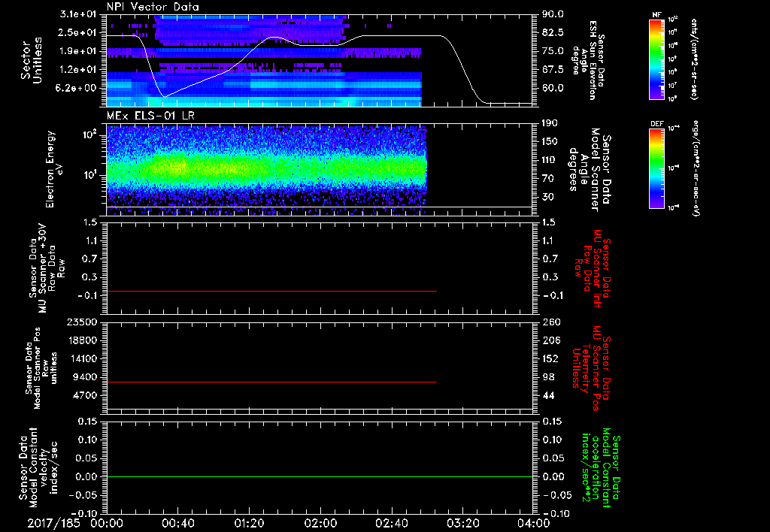This screenshot has width=770, height=532.
Task: Click the '190' scanner angle tick value
Action: tap(550, 123)
